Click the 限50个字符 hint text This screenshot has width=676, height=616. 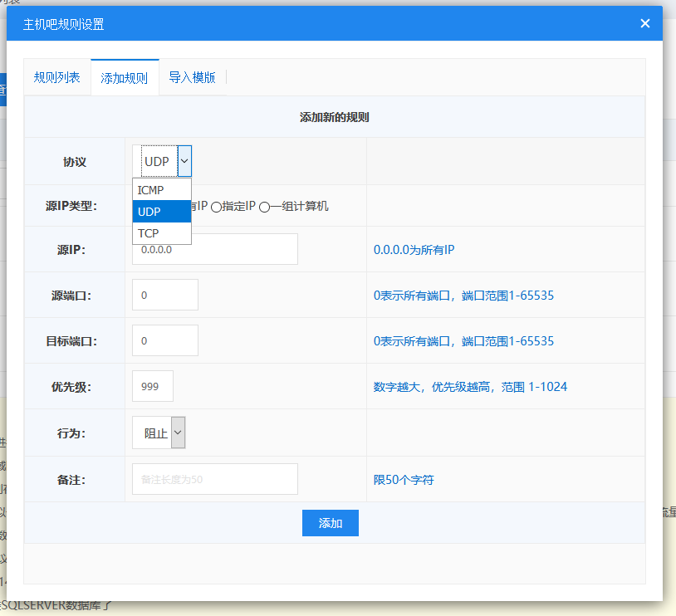pos(404,480)
